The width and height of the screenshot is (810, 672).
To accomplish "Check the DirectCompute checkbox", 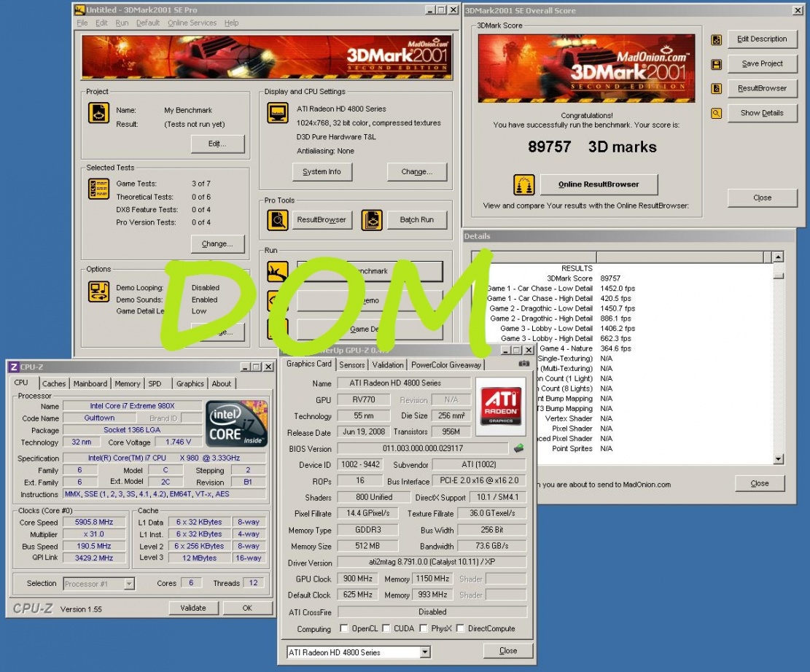I will click(x=460, y=628).
